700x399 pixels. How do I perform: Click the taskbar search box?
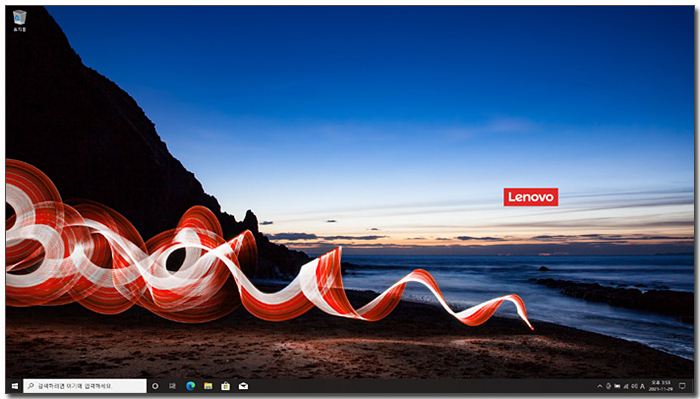click(85, 386)
